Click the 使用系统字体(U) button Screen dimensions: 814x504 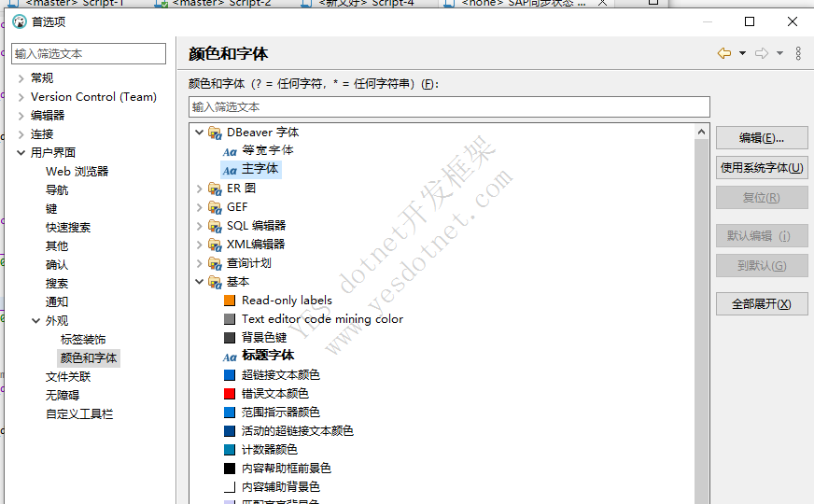point(762,168)
